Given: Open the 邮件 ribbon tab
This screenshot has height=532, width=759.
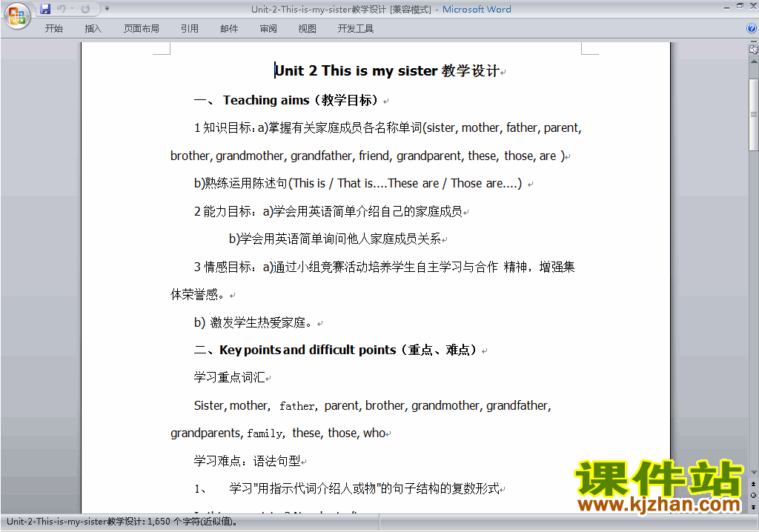Looking at the screenshot, I should pos(229,29).
